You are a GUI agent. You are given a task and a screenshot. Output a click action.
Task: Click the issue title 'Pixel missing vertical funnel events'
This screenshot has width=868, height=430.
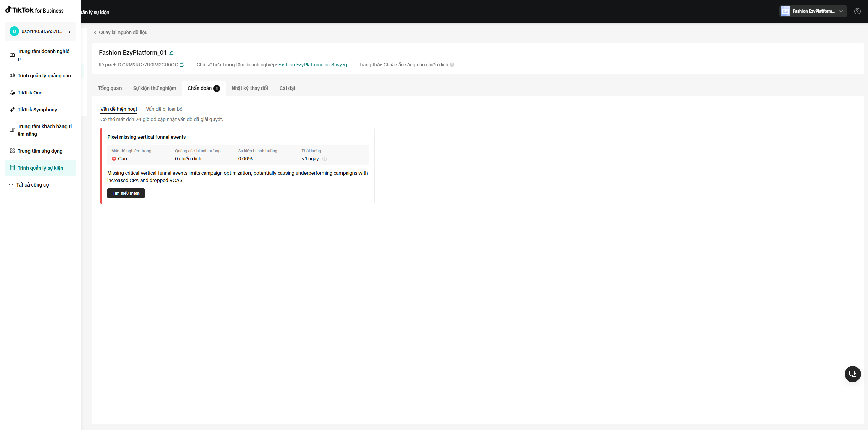click(x=147, y=137)
